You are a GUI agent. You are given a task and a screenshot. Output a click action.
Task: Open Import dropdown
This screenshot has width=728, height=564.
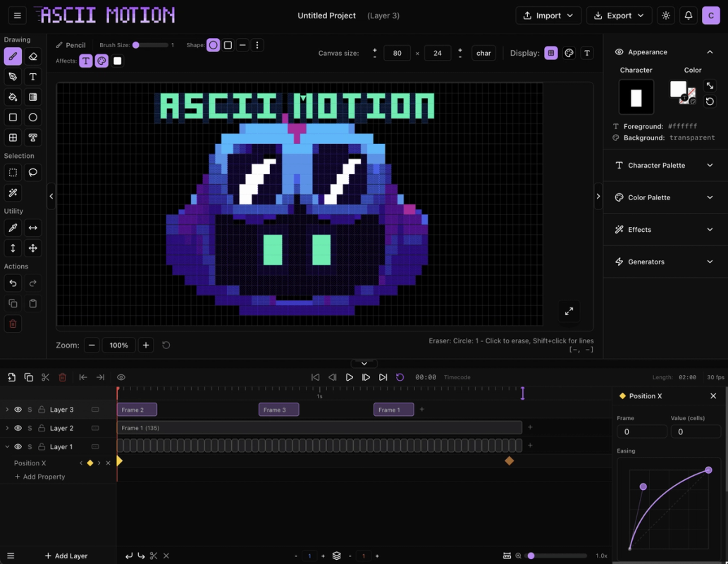point(548,16)
